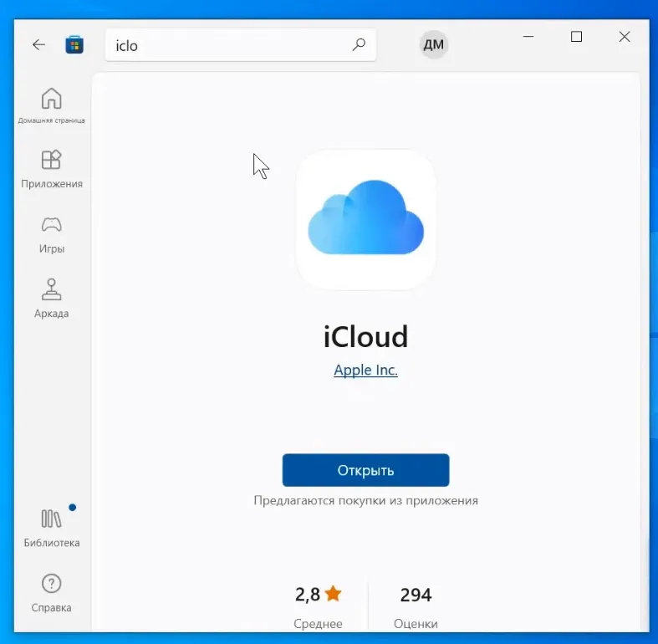This screenshot has height=644, width=658.
Task: Click the iCloud app title
Action: (x=365, y=337)
